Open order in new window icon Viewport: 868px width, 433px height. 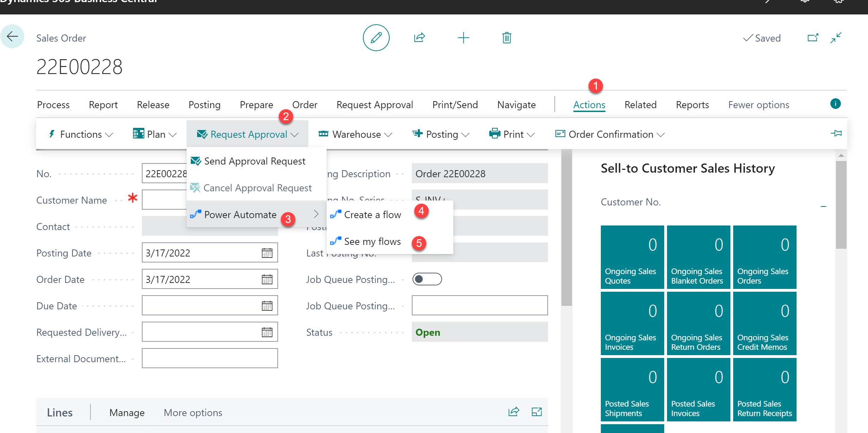click(x=813, y=38)
